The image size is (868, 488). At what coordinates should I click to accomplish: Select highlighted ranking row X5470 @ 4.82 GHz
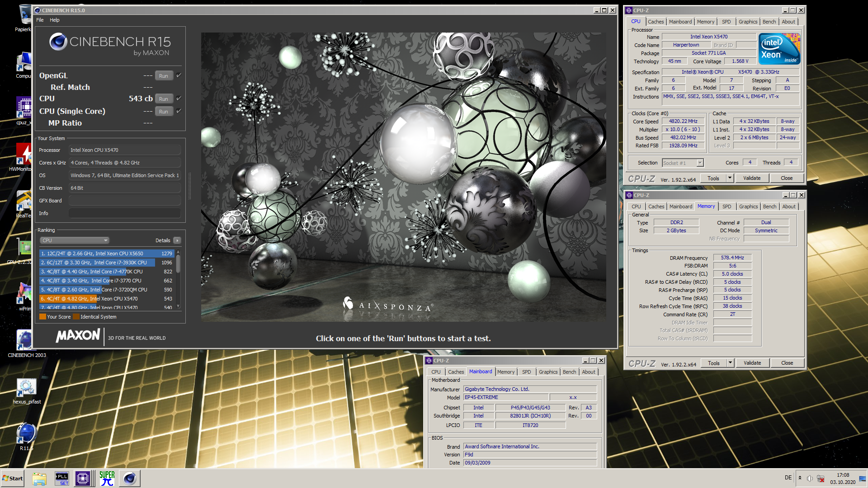tap(107, 299)
